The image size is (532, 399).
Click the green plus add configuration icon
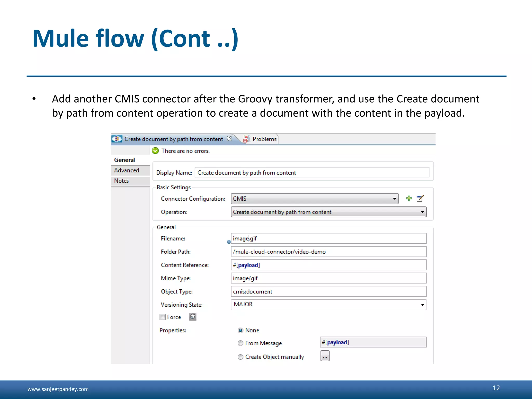click(409, 198)
